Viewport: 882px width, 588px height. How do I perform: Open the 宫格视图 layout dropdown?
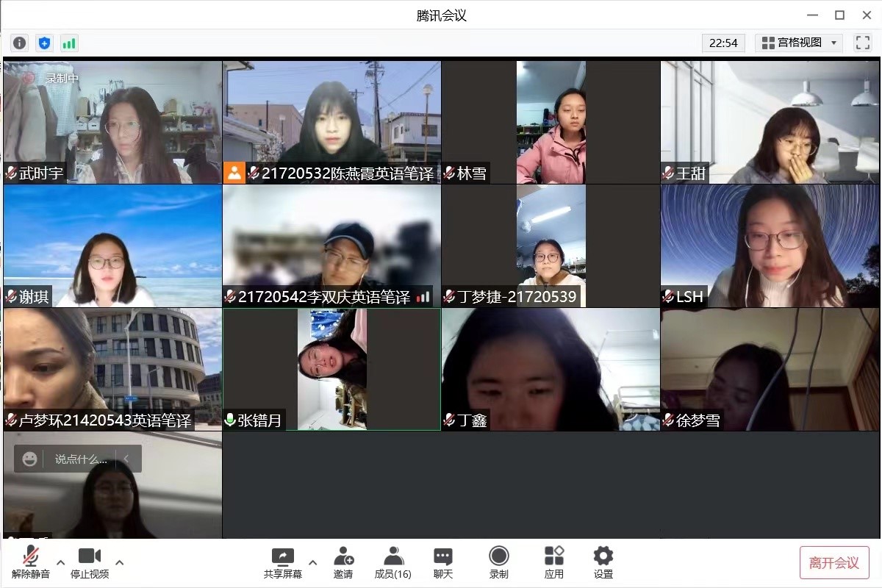[799, 43]
